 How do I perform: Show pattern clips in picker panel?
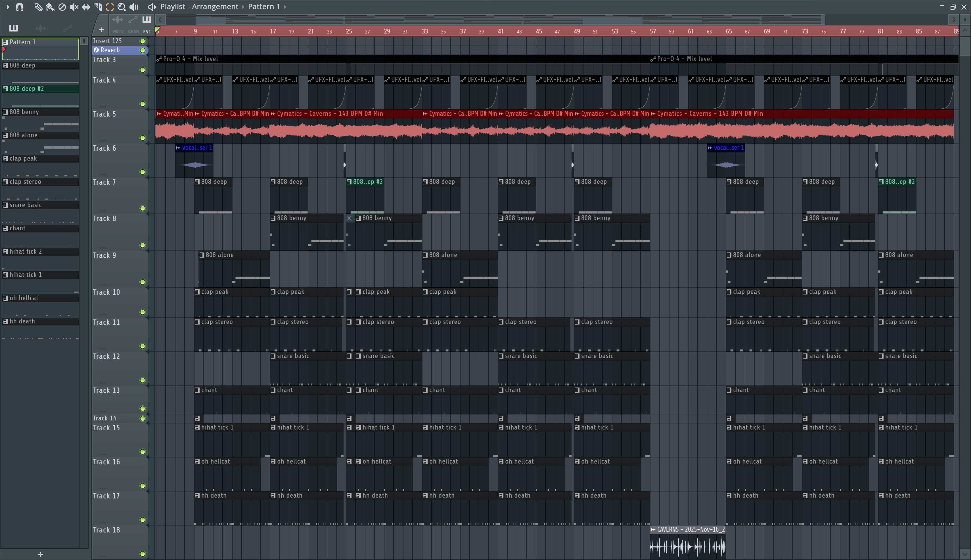coord(13,28)
